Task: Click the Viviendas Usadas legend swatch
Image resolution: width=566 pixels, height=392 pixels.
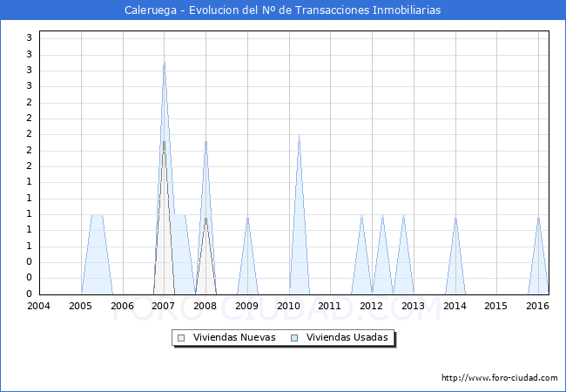Action: coord(294,338)
